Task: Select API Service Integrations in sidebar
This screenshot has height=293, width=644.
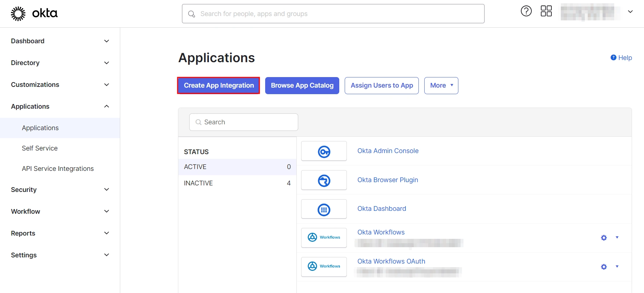Action: [58, 169]
